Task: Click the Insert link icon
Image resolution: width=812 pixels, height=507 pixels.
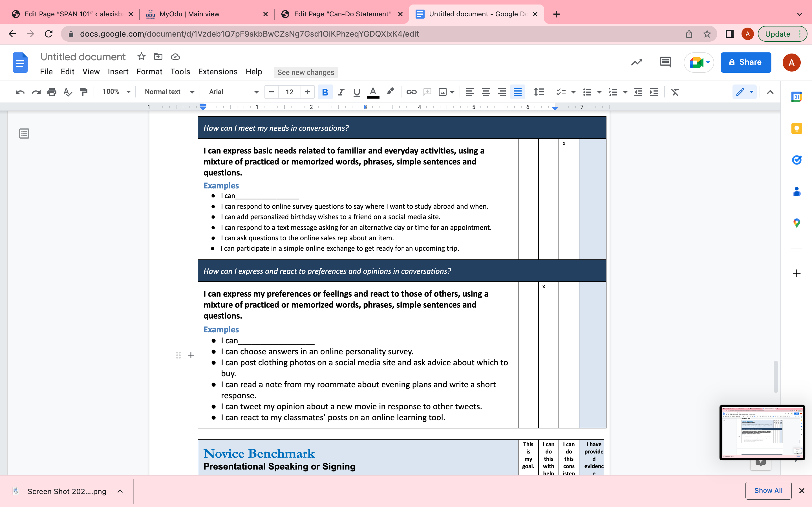Action: (x=411, y=92)
